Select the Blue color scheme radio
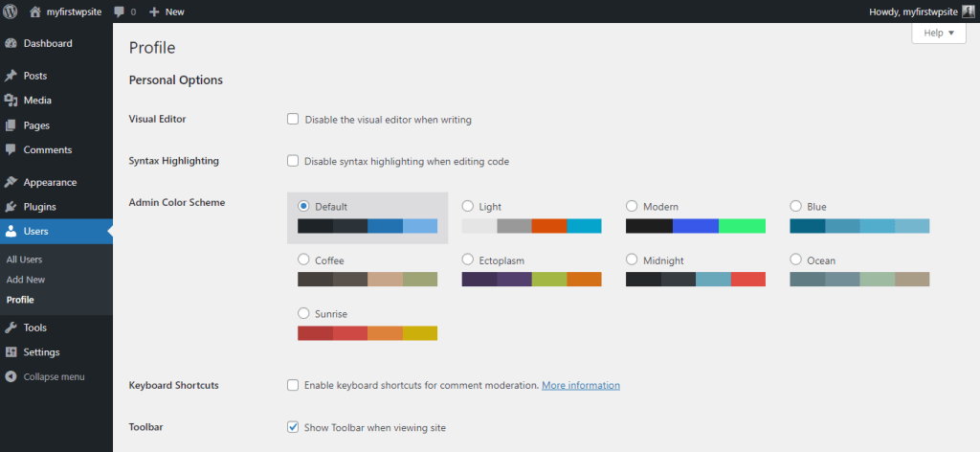The width and height of the screenshot is (980, 452). pos(795,206)
